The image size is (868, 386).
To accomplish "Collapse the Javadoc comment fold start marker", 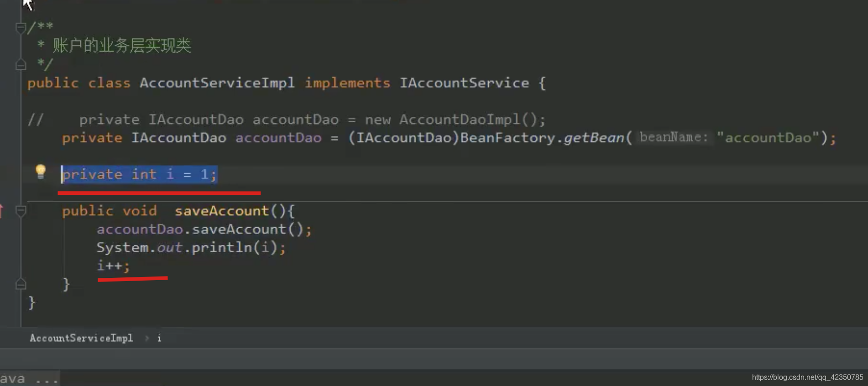I will [x=21, y=28].
